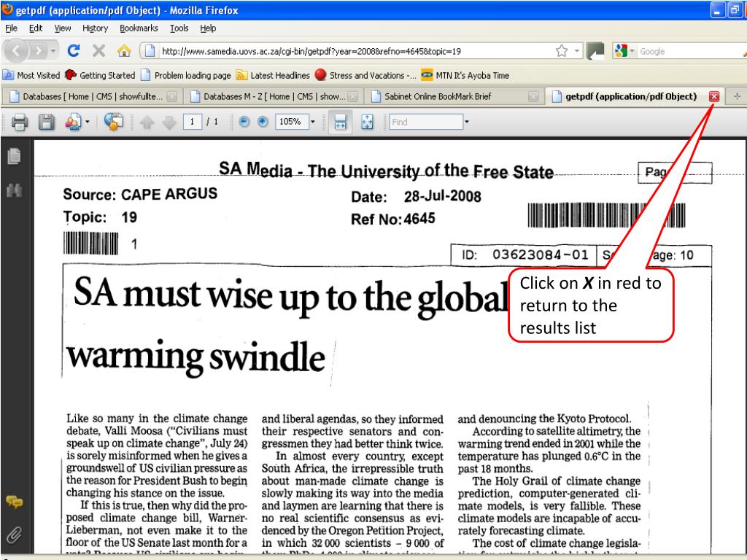The image size is (747, 560).
Task: Open the navigation history dropdown arrow
Action: click(53, 50)
